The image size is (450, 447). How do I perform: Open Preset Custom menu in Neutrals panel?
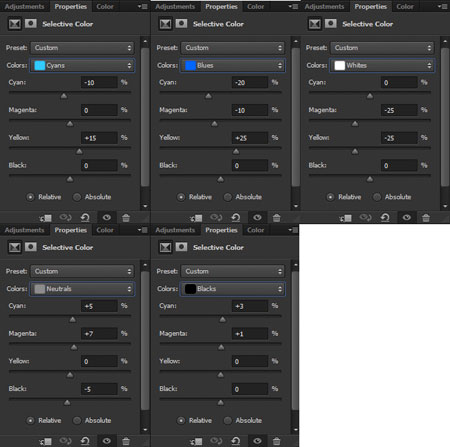(x=83, y=271)
